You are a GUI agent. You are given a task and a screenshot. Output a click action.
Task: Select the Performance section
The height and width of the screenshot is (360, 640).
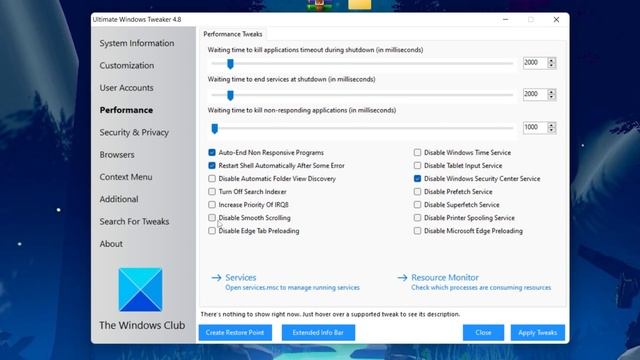pyautogui.click(x=126, y=110)
